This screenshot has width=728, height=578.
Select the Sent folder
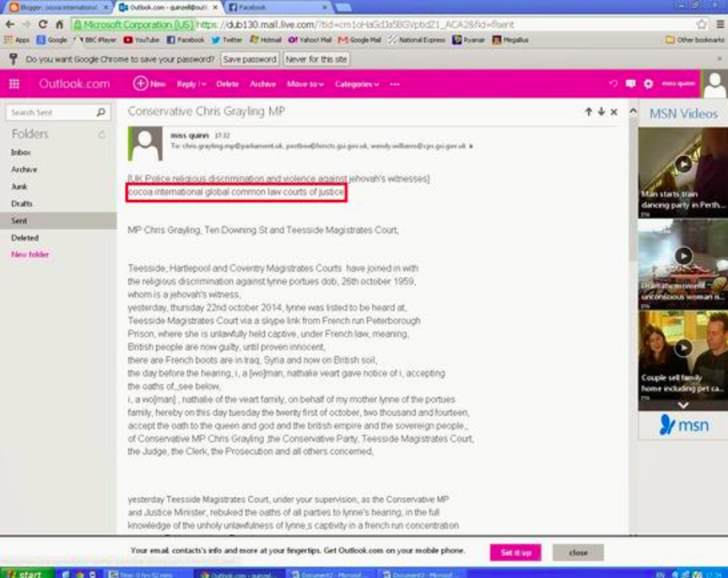click(x=58, y=220)
